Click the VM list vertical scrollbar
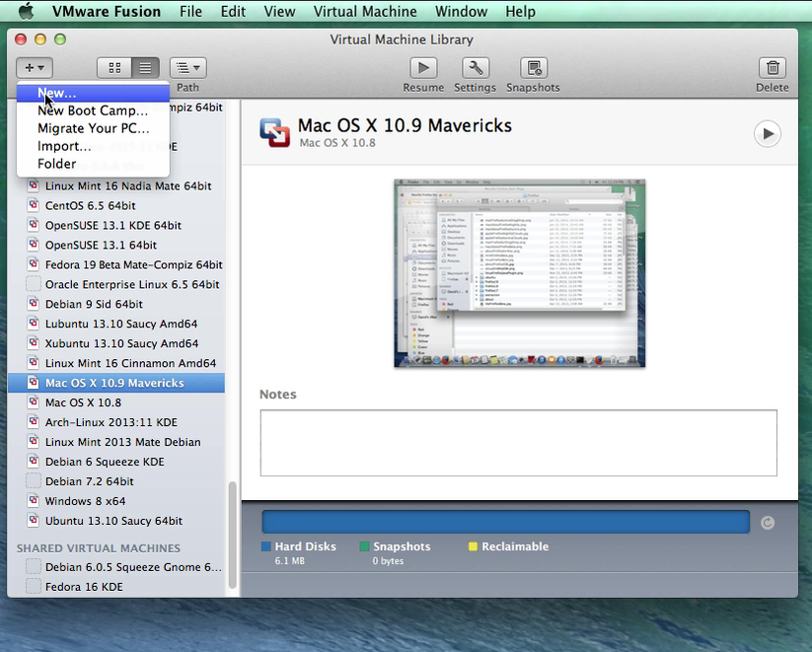812x652 pixels. pyautogui.click(x=233, y=535)
